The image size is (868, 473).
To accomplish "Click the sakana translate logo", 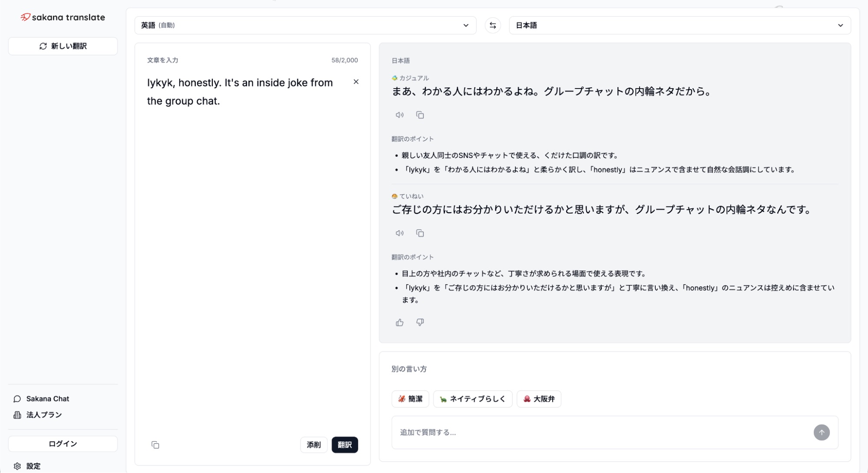I will pyautogui.click(x=63, y=17).
